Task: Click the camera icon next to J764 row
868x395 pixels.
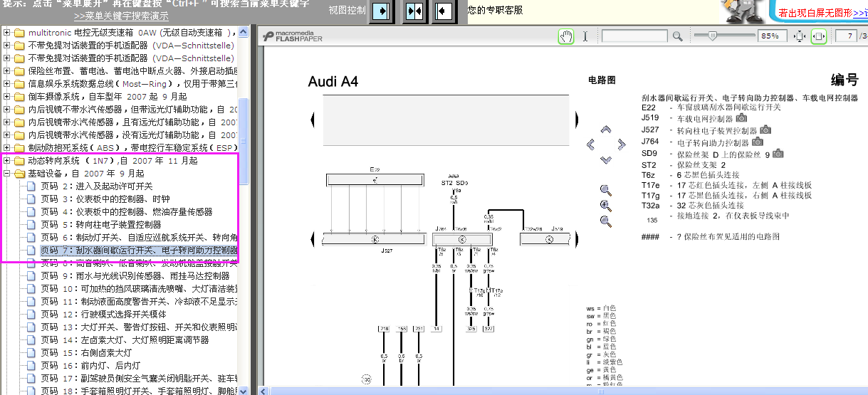Action: pyautogui.click(x=757, y=142)
